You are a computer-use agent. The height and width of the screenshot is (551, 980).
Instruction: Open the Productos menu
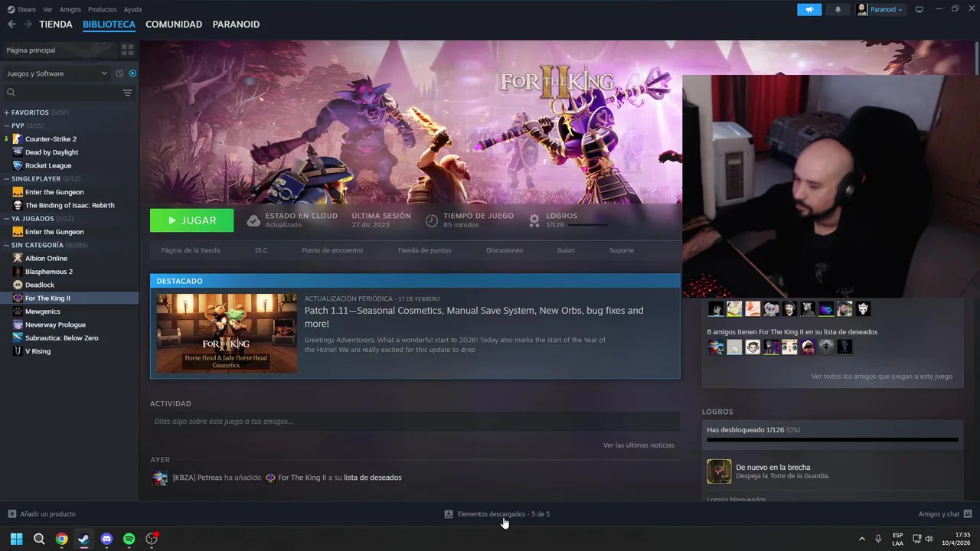coord(102,9)
